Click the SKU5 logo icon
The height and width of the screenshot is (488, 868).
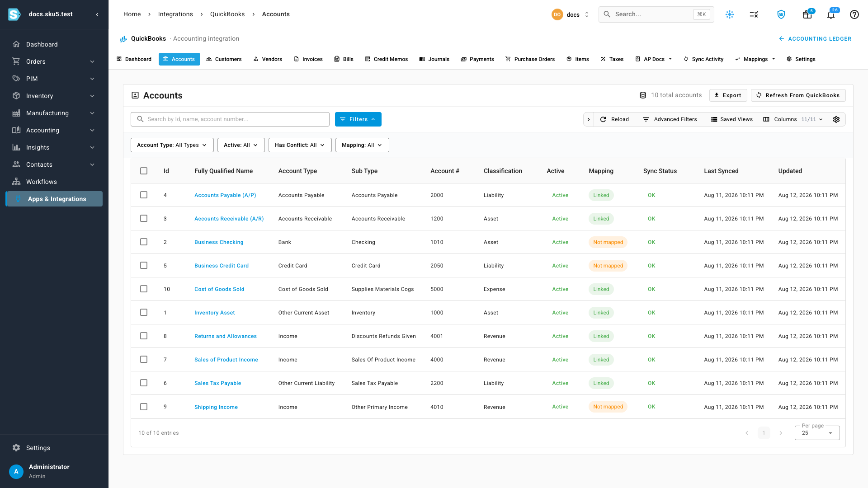[x=14, y=14]
